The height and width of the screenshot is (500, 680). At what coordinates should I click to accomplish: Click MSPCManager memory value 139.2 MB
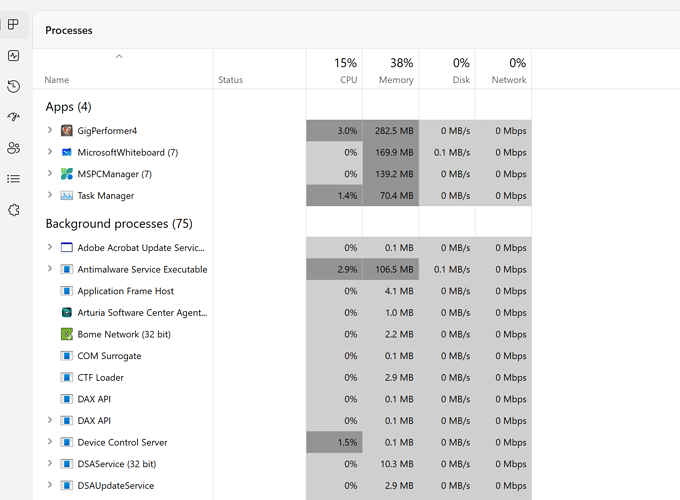tap(394, 174)
